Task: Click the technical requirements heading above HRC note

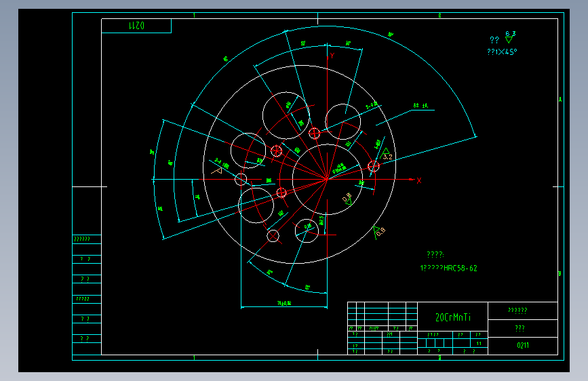Action: (435, 255)
